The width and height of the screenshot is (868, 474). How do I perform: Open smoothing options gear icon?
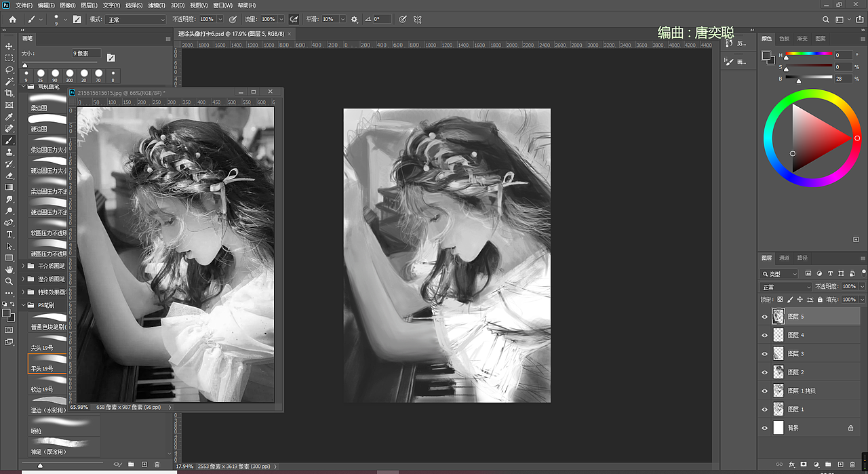354,20
